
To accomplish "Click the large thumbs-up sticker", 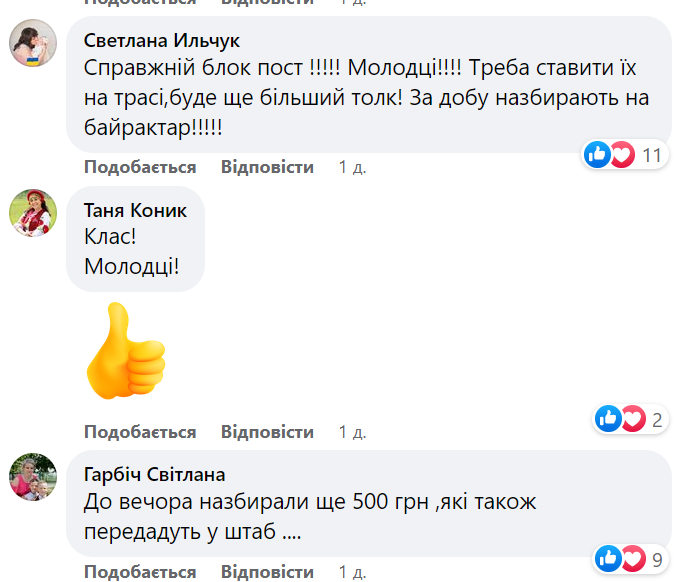I will pyautogui.click(x=127, y=352).
